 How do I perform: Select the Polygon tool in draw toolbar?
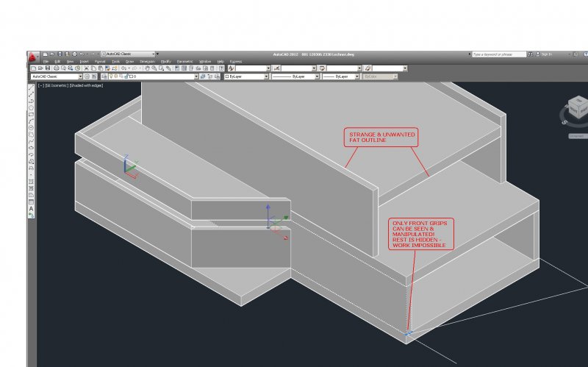pos(31,107)
